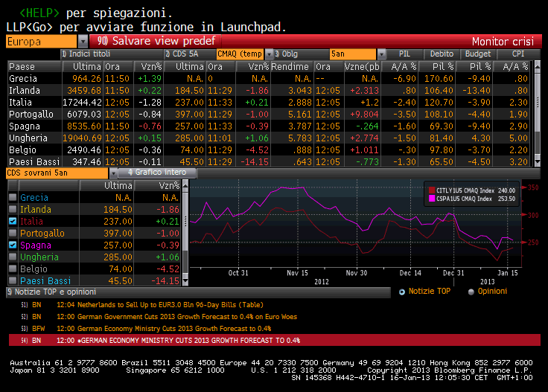Switch to the CDS 5A tab
This screenshot has height=392, width=548.
point(188,54)
